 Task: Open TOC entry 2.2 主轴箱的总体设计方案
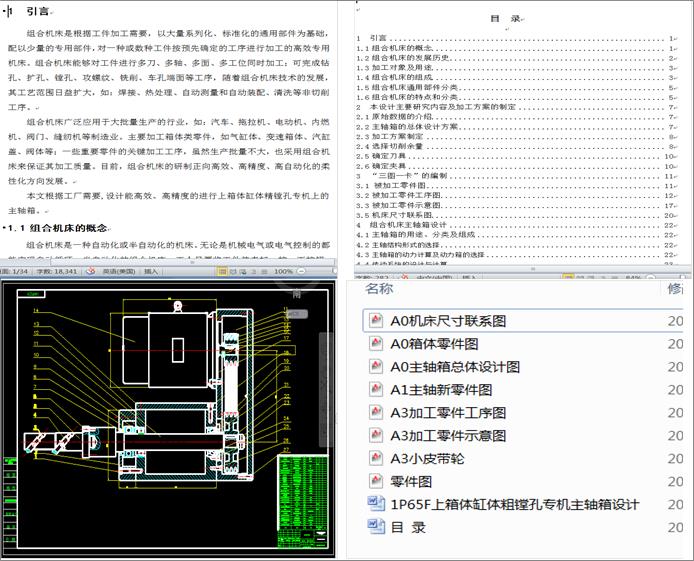[517, 127]
